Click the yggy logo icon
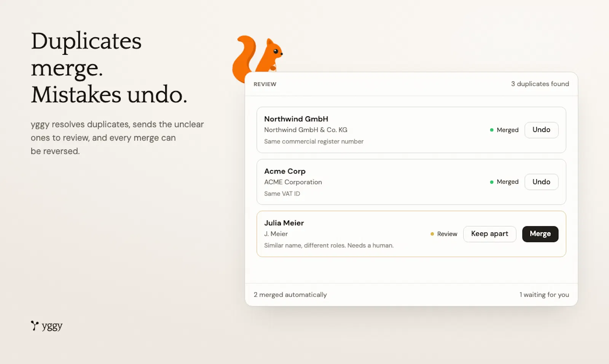 35,326
